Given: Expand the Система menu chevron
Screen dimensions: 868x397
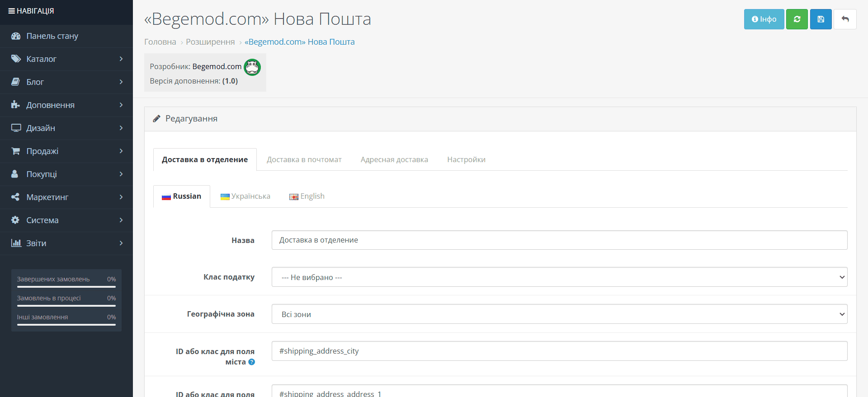Looking at the screenshot, I should (x=121, y=220).
